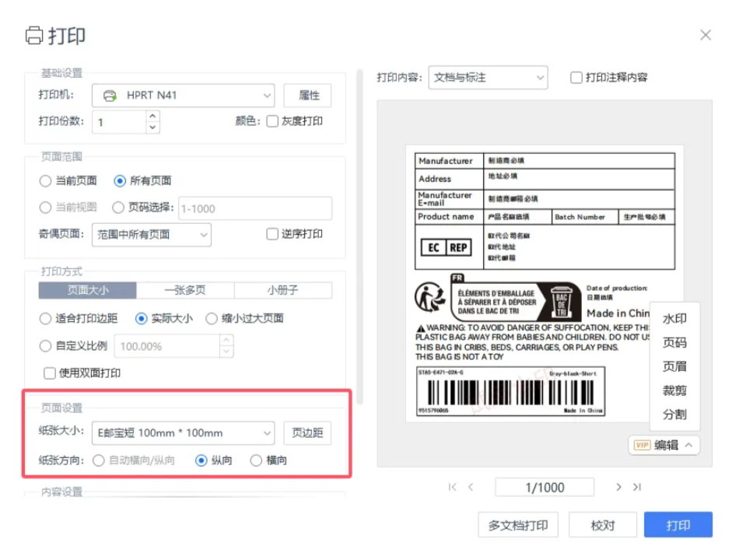
Task: Switch to 小册子 booklet tab
Action: (283, 290)
